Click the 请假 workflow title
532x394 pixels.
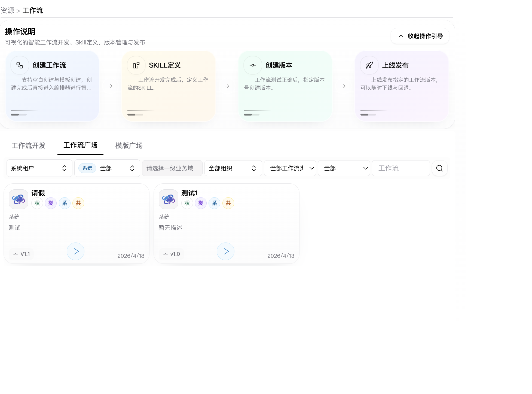pyautogui.click(x=38, y=193)
